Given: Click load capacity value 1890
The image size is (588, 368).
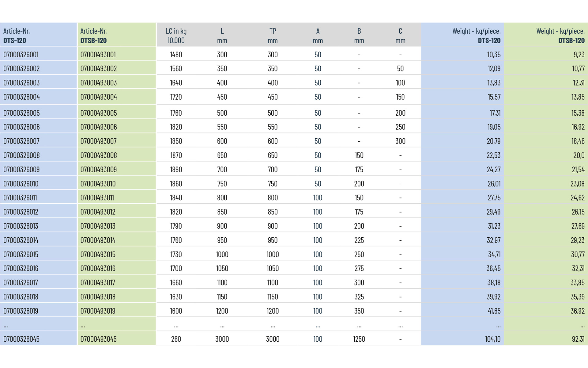Looking at the screenshot, I should pos(176,170).
